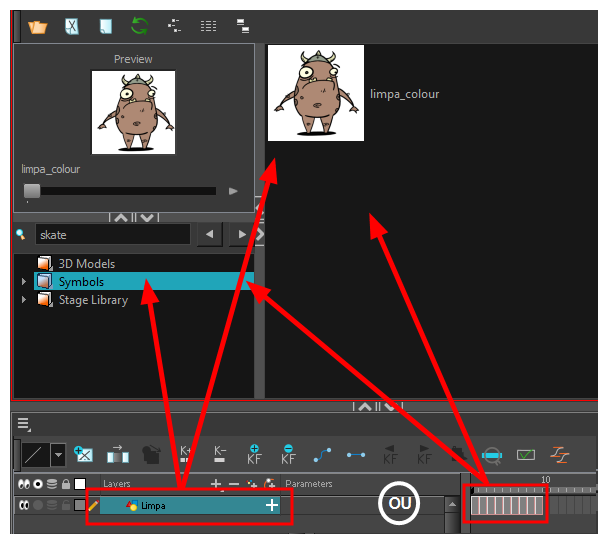The width and height of the screenshot is (608, 544).
Task: Click the fill empty cells exposure icon
Action: point(117,454)
